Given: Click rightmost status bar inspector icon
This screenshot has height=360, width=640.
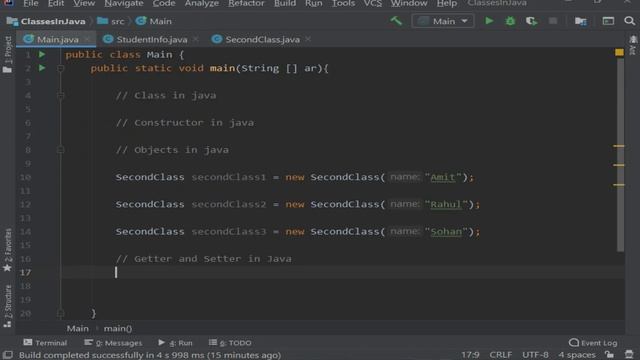Looking at the screenshot, I should tap(629, 355).
